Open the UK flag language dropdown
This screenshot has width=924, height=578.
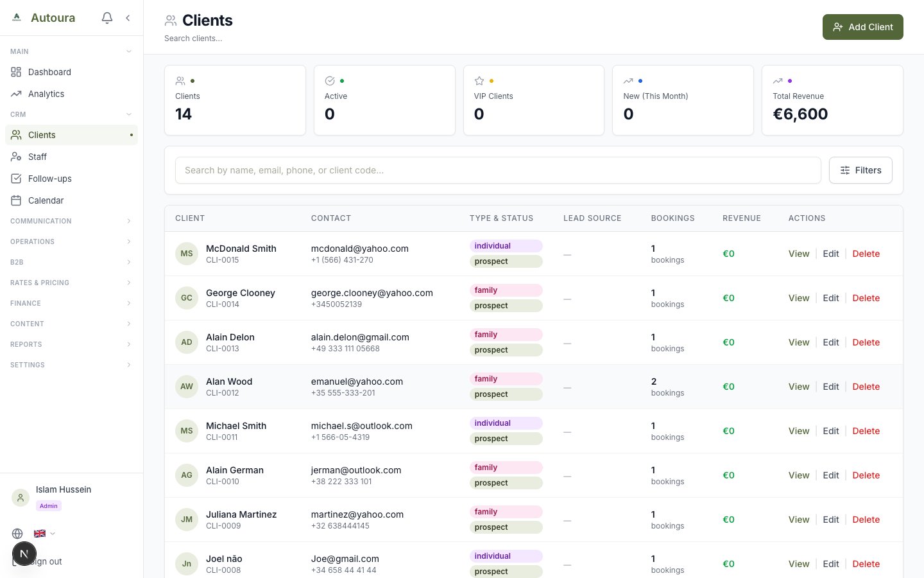tap(44, 534)
